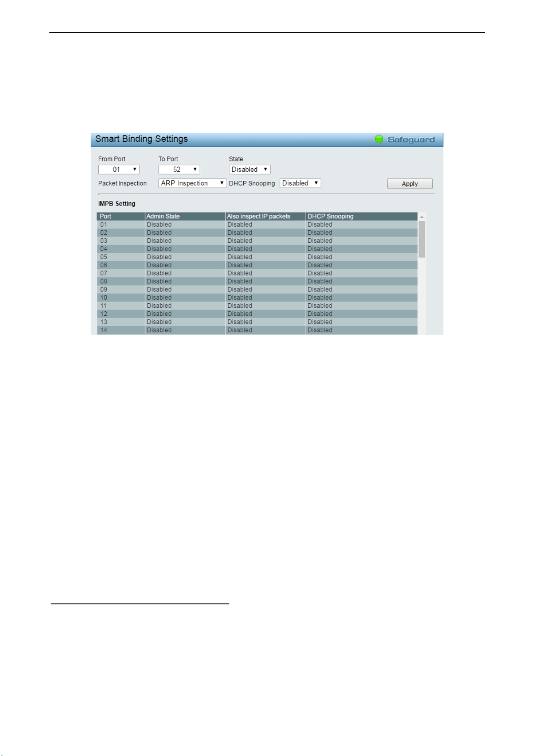The image size is (535, 756).
Task: Open the Packet Inspection ARP Inspection dropdown
Action: pyautogui.click(x=193, y=183)
